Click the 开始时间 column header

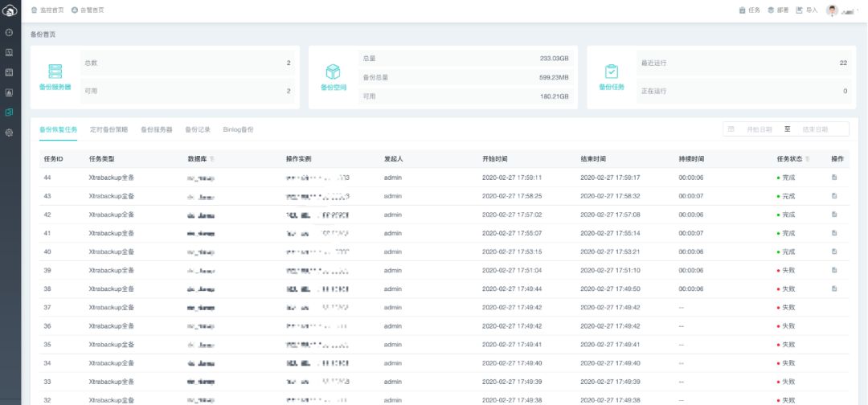pos(495,159)
